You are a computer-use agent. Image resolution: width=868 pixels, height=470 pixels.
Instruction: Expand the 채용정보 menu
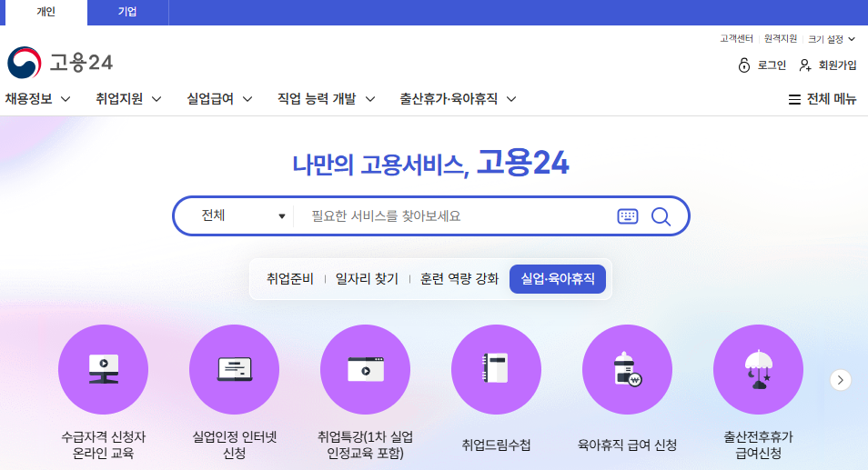37,99
